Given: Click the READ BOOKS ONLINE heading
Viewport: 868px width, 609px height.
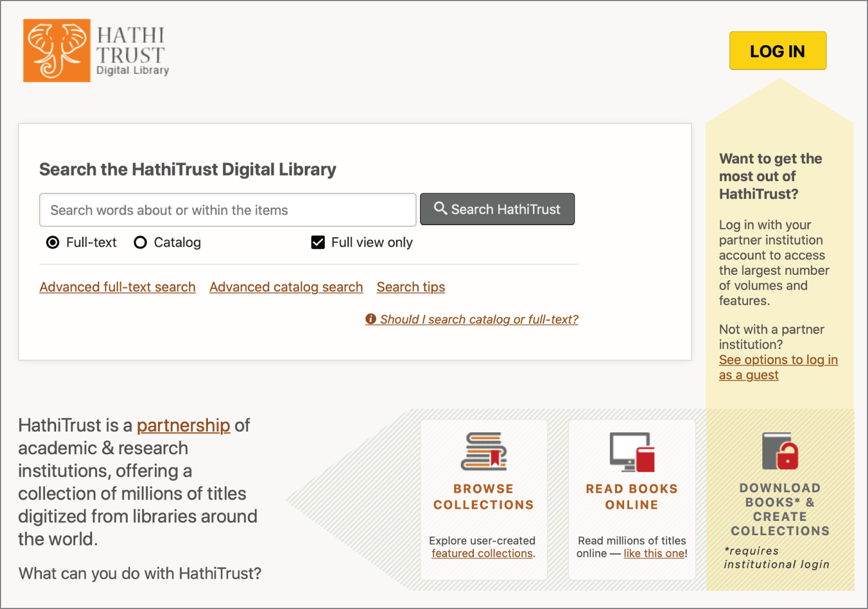Looking at the screenshot, I should [632, 497].
